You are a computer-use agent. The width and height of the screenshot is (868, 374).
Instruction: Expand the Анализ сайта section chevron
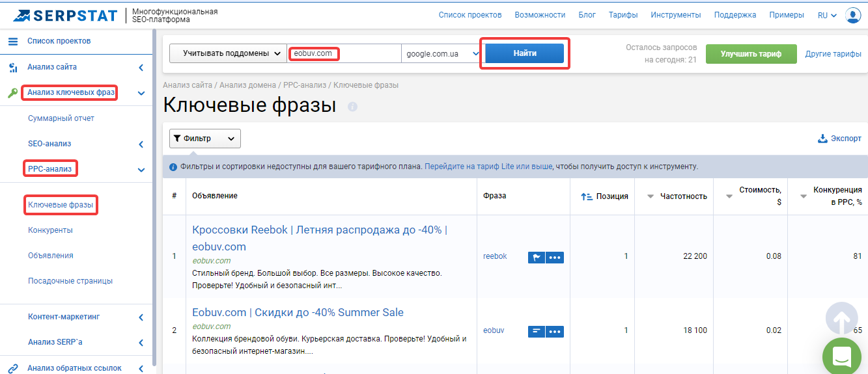(141, 67)
